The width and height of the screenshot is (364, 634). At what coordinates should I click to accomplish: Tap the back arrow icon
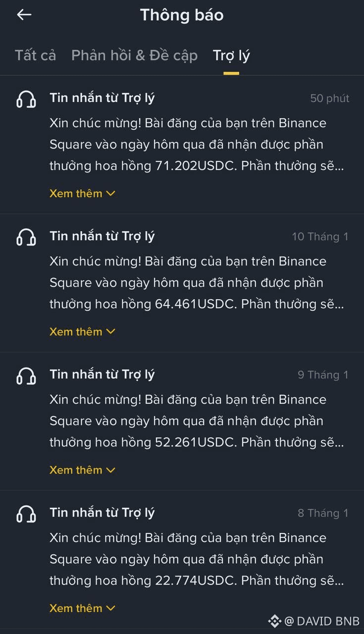pos(24,15)
